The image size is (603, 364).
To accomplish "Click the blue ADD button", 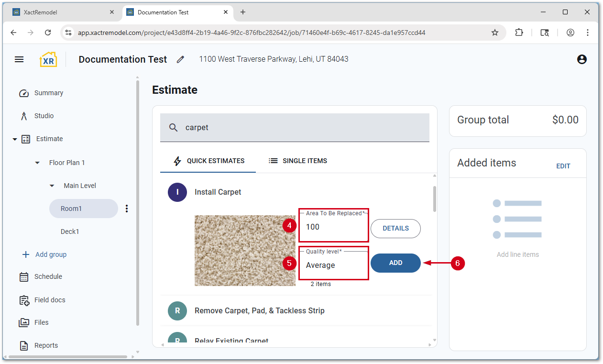I will click(x=395, y=263).
